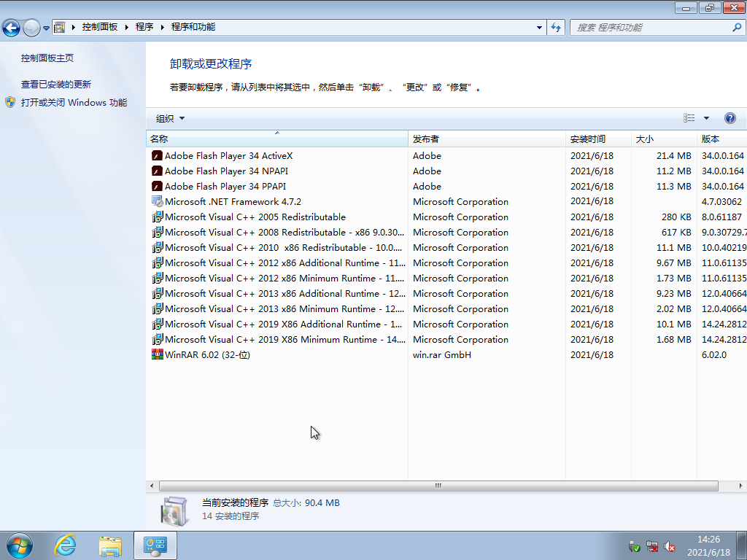Click the muted volume icon in system tray
Image resolution: width=747 pixels, height=560 pixels.
click(x=669, y=546)
